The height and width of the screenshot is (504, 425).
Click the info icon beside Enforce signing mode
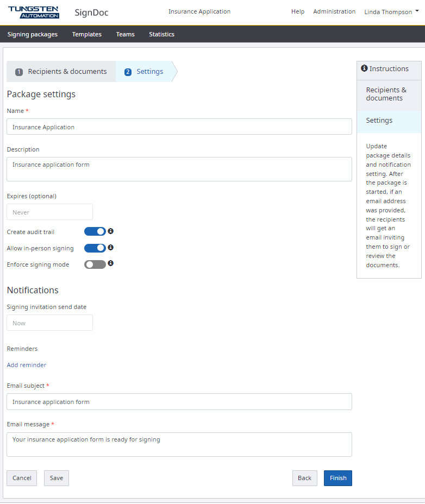click(110, 263)
